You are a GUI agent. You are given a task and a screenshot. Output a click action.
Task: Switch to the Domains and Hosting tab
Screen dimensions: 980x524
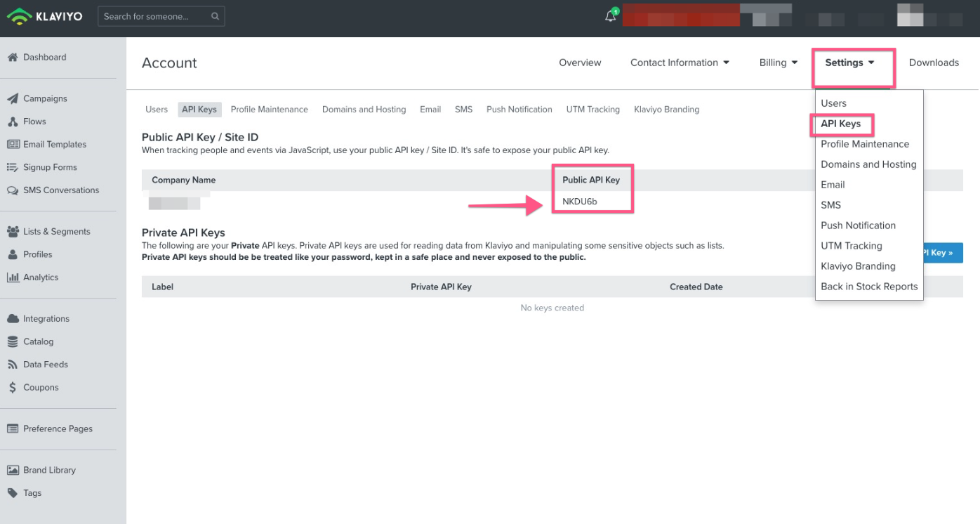(x=364, y=110)
